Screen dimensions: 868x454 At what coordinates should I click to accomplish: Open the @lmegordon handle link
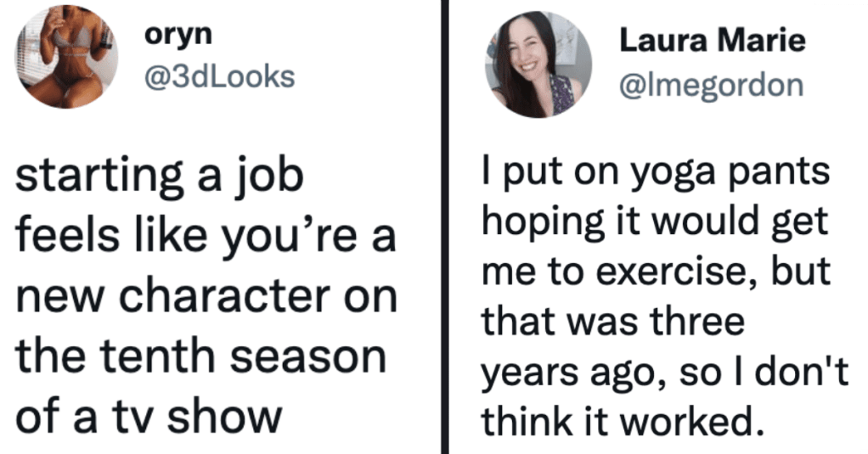click(712, 86)
